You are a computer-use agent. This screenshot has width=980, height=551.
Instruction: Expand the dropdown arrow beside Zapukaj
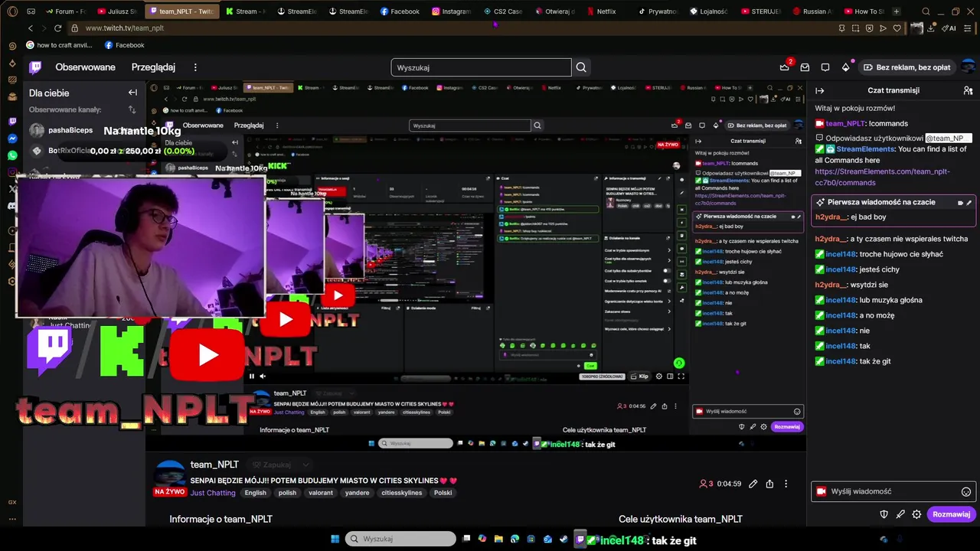pos(305,465)
